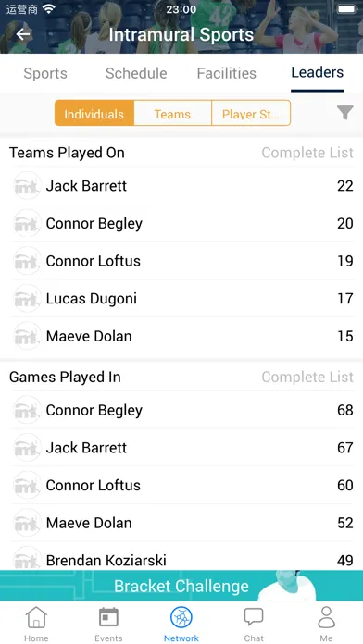
Task: Open the Home tab icon
Action: coord(36,617)
